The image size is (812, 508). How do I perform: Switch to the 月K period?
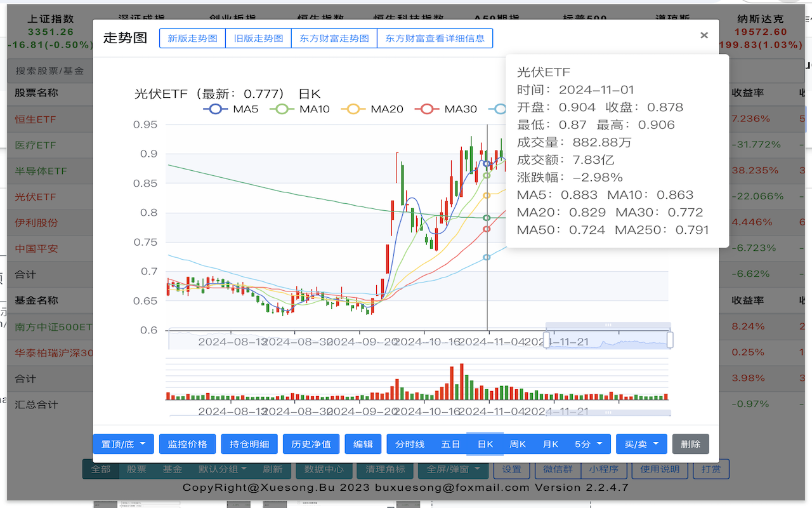(552, 444)
